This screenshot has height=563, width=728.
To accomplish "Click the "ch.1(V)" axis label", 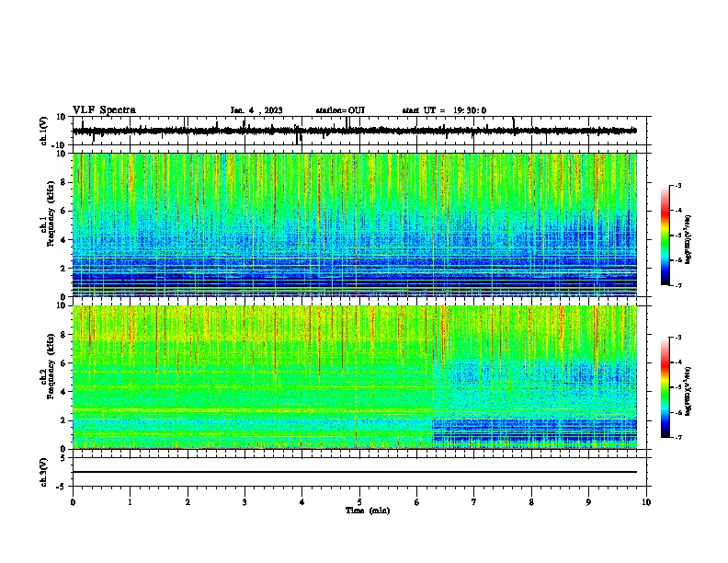I will click(44, 131).
